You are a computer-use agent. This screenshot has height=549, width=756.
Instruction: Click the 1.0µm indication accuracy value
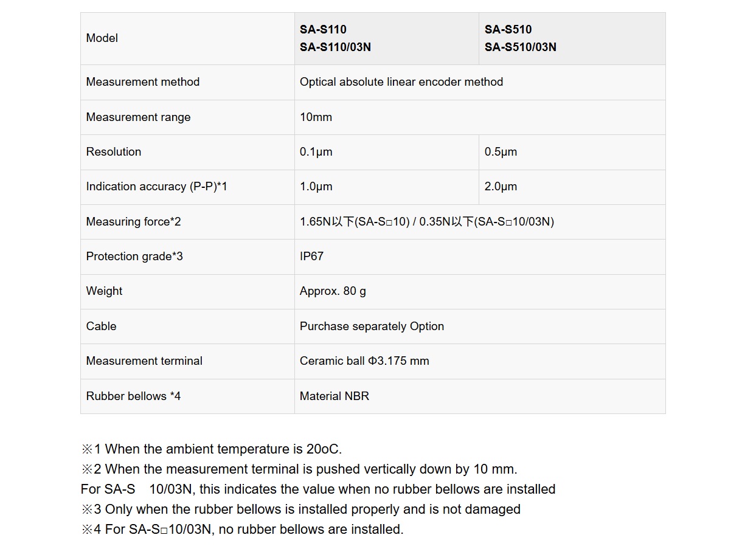pos(316,187)
